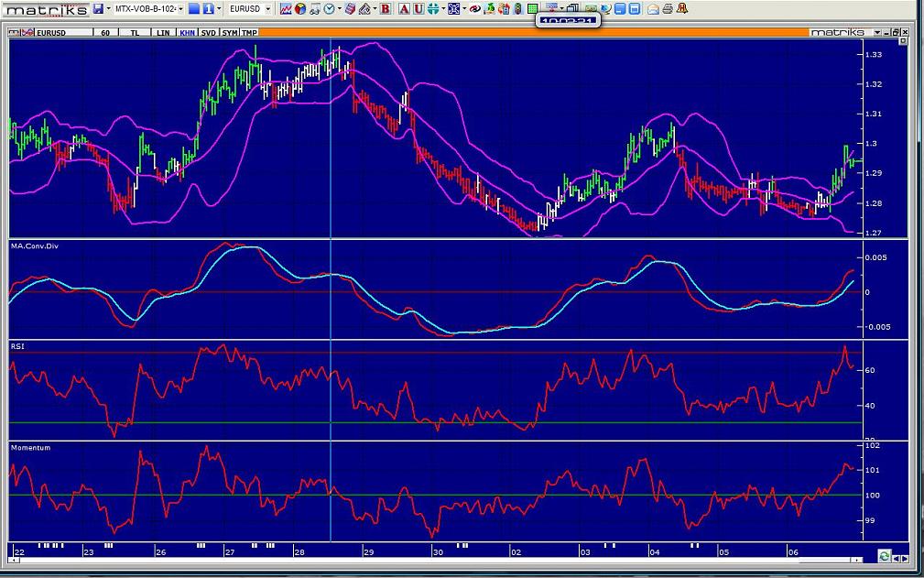Toggle the SVD option in chart header
Image resolution: width=924 pixels, height=578 pixels.
tap(209, 32)
